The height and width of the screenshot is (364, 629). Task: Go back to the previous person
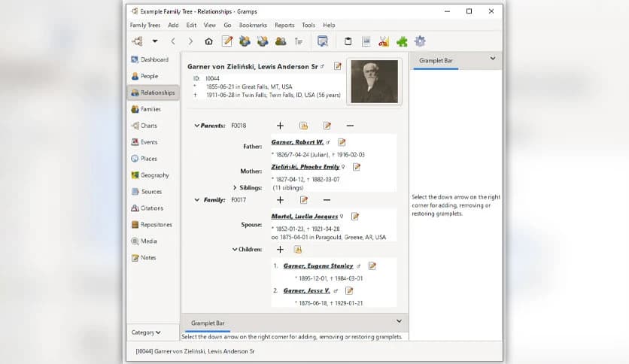click(x=173, y=41)
